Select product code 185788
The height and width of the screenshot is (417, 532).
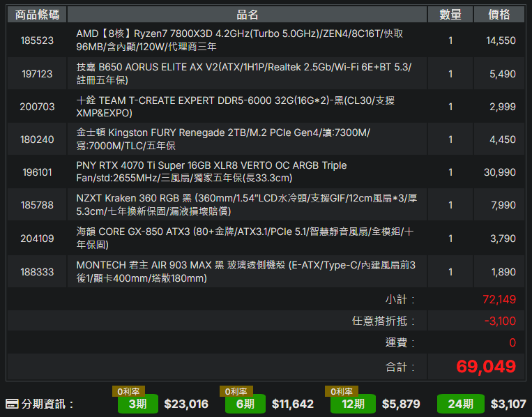pyautogui.click(x=37, y=205)
